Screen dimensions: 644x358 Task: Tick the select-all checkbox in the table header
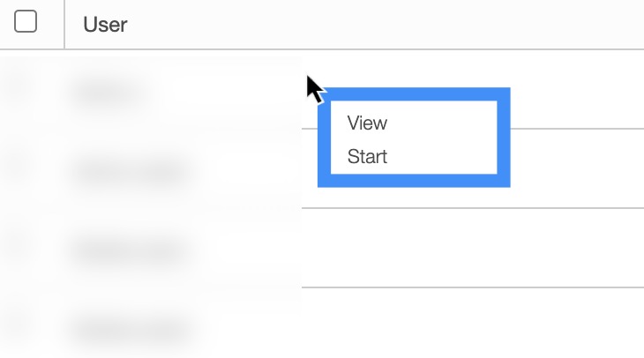pyautogui.click(x=26, y=23)
